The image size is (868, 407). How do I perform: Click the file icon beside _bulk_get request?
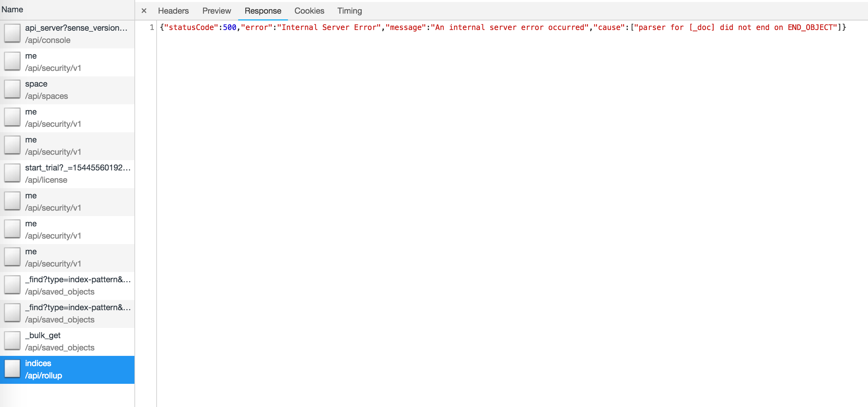(12, 341)
